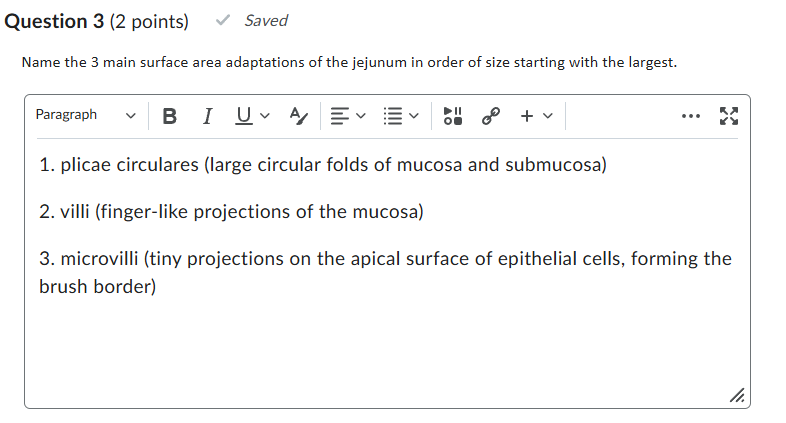Viewport: 786px width, 423px height.
Task: Open the Paragraph format dropdown
Action: [86, 115]
